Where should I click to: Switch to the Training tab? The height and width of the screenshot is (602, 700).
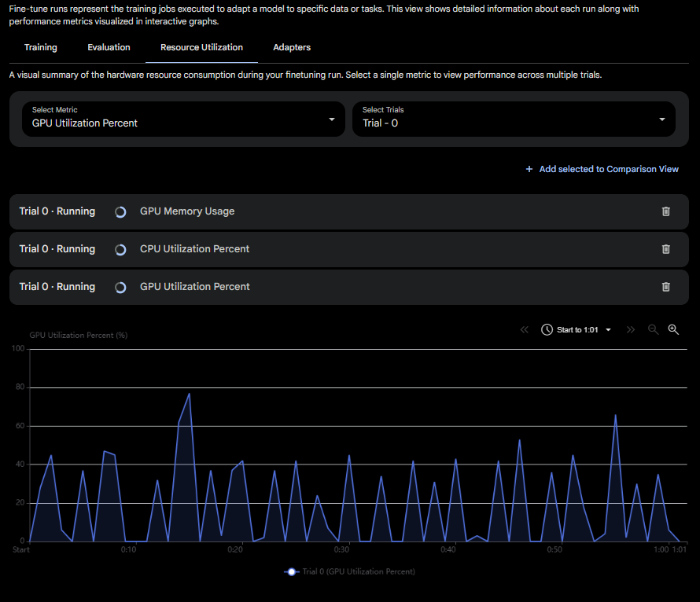coord(41,47)
